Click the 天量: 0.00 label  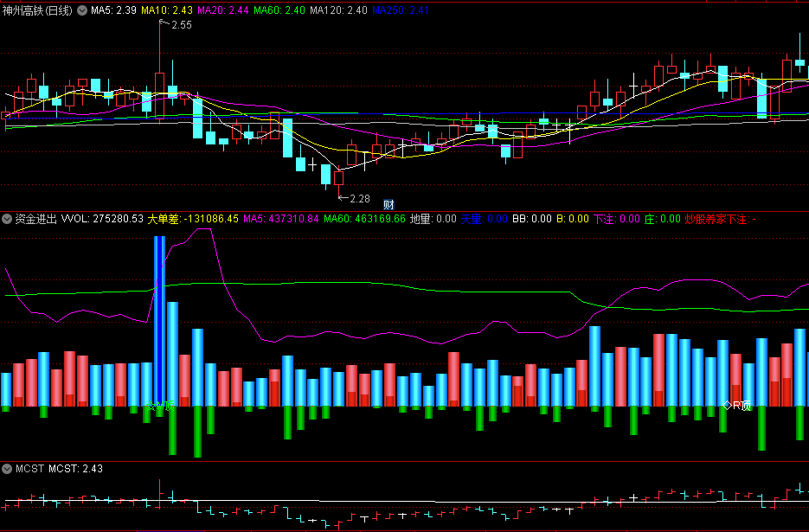click(484, 219)
